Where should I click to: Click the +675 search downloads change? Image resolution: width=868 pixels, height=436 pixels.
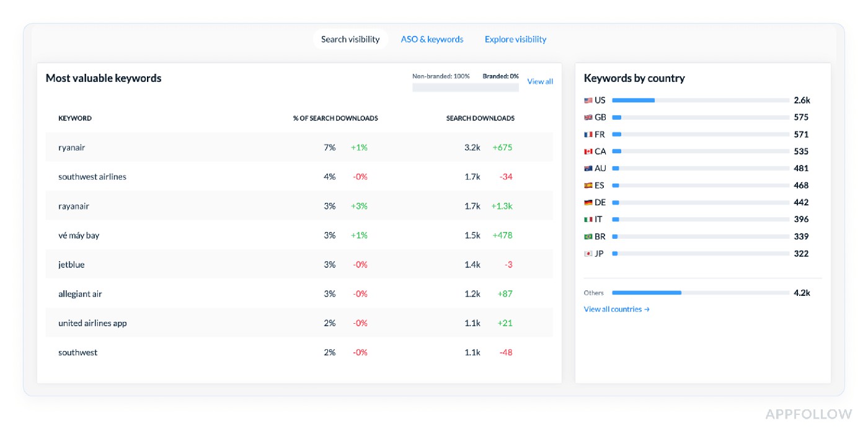pos(502,148)
